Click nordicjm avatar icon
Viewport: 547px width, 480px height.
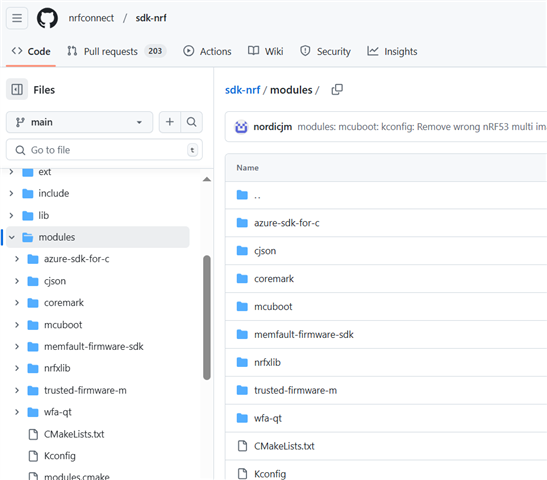(241, 127)
